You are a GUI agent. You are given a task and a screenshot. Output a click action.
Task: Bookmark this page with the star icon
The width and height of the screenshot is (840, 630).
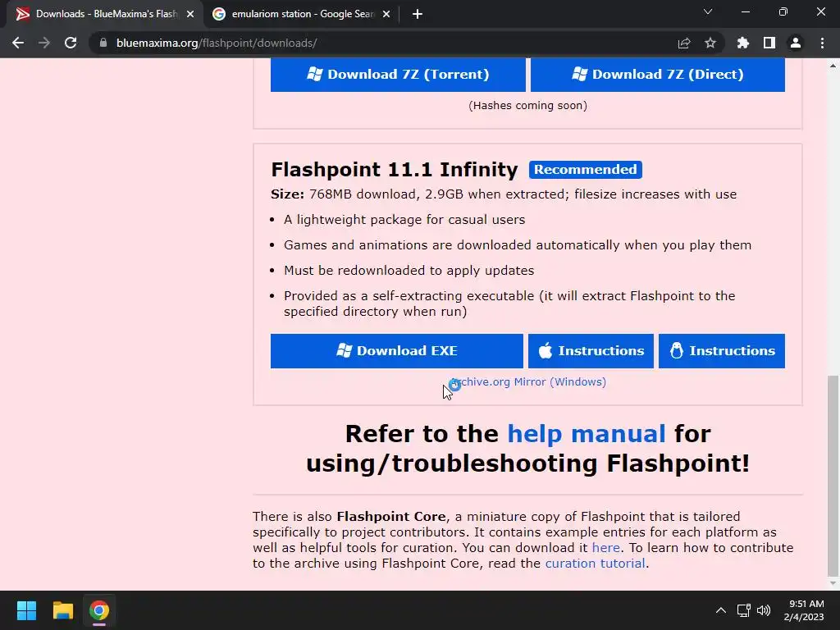pos(710,43)
